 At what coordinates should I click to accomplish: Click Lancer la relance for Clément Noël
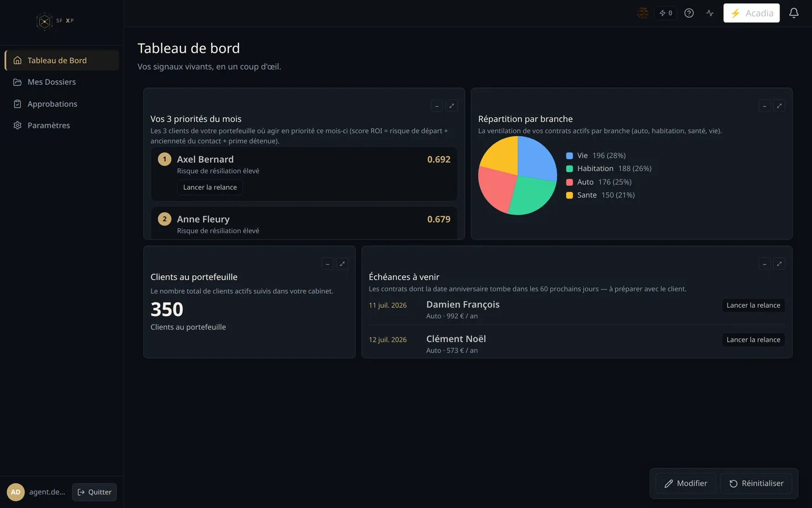pyautogui.click(x=753, y=340)
